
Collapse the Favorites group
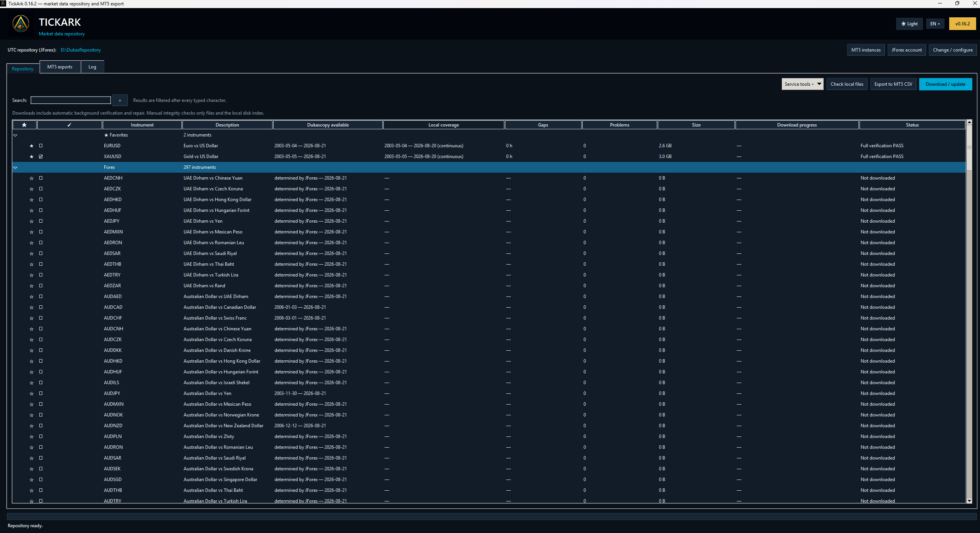point(15,135)
